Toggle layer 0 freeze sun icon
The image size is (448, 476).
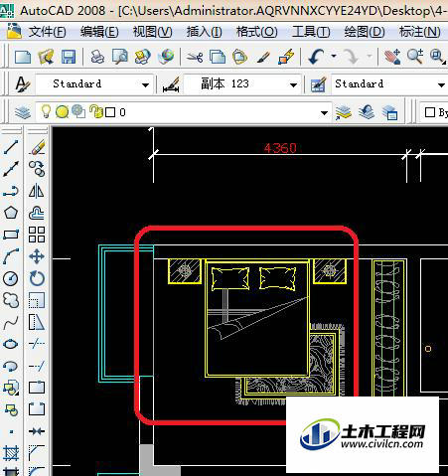(x=62, y=112)
